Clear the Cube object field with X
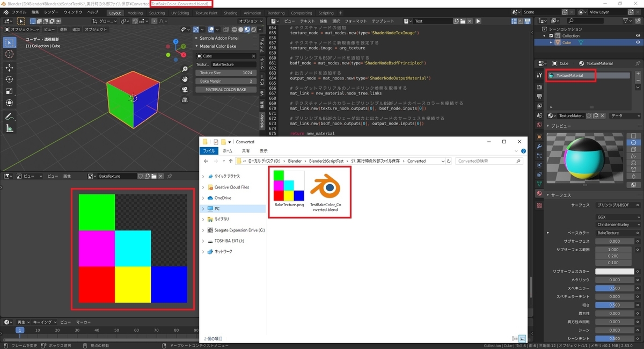Viewport: 644px width, 349px height. (253, 56)
